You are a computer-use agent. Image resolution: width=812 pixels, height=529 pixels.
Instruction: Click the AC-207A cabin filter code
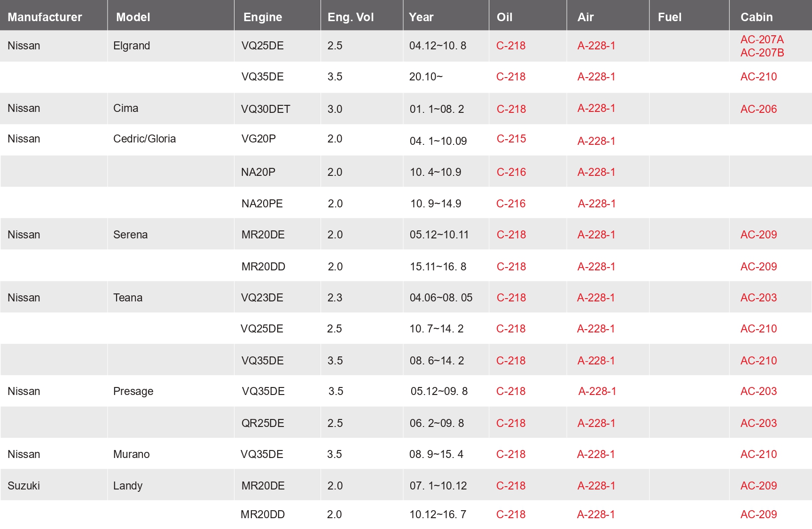(762, 39)
